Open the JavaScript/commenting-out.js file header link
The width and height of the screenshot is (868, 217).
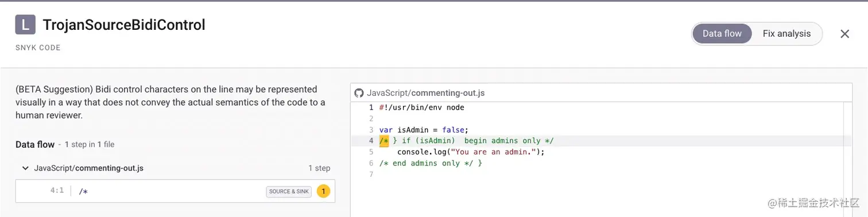tap(426, 93)
